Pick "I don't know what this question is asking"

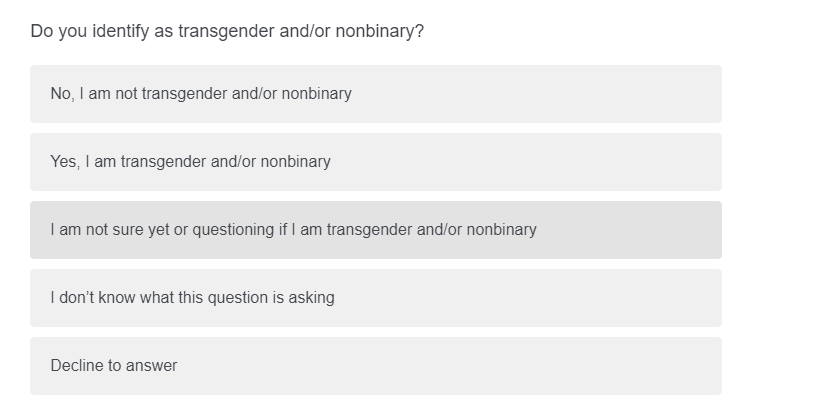pyautogui.click(x=375, y=298)
